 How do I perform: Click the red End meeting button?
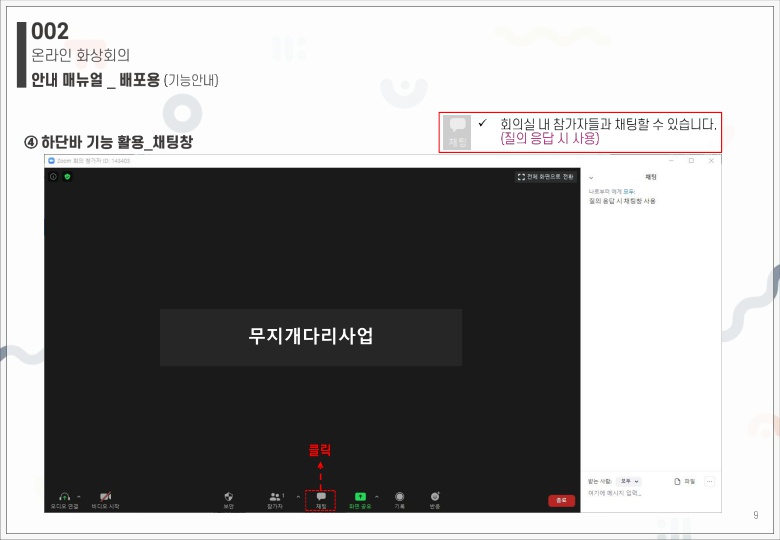tap(561, 500)
